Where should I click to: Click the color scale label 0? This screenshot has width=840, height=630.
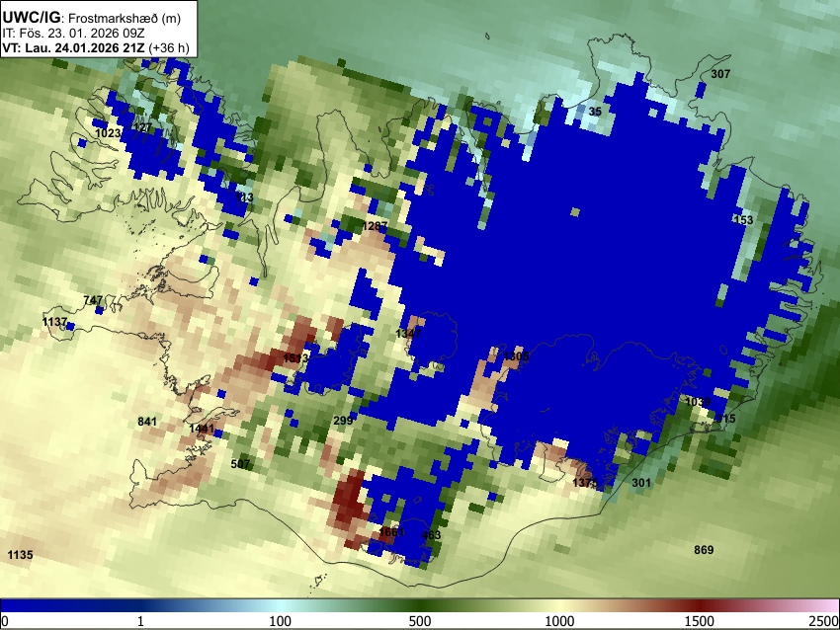5,621
